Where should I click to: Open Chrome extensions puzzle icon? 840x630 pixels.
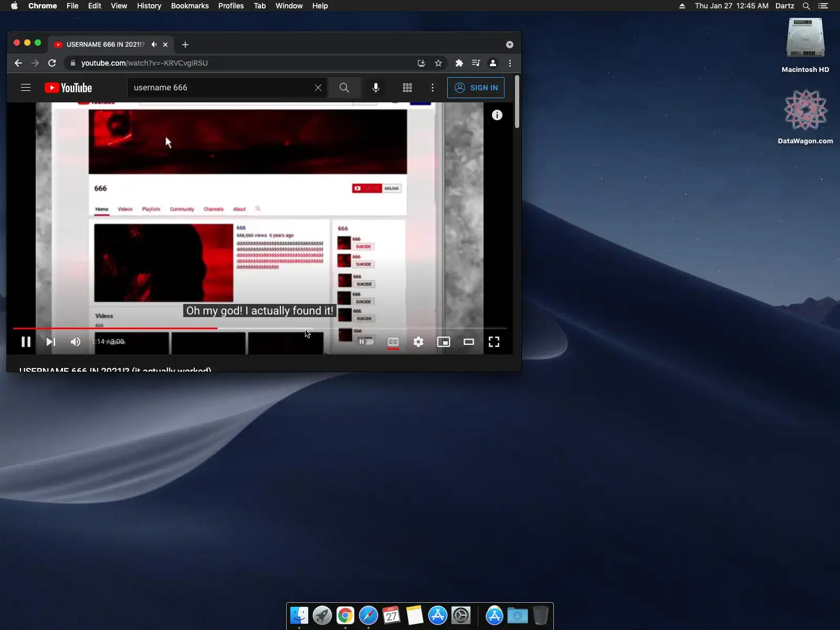pos(459,63)
